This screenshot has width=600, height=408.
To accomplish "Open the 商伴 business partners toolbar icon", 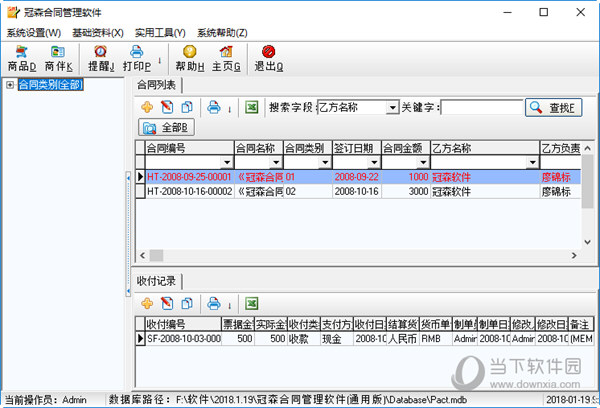I will [58, 58].
